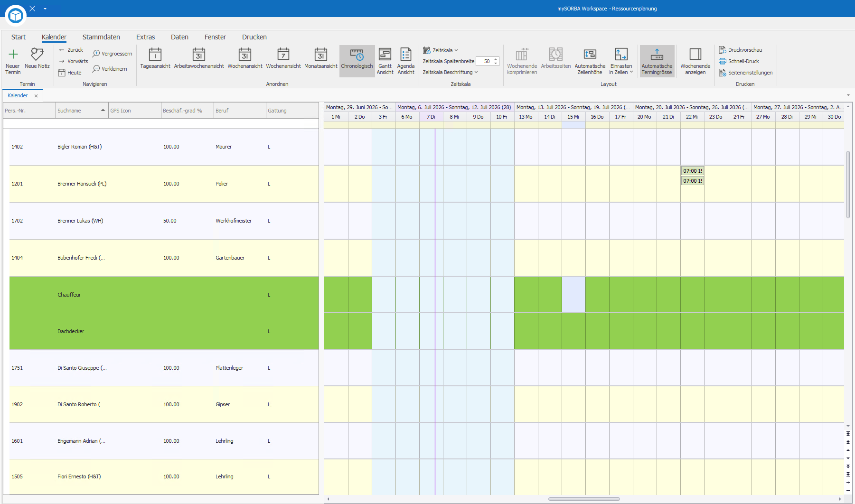
Task: Switch to Agenda Ansicht
Action: (x=406, y=61)
